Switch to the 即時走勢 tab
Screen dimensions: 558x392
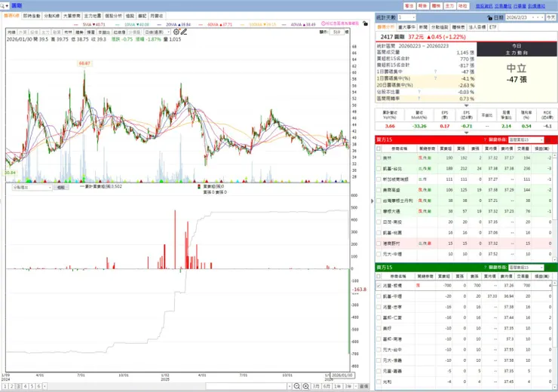coord(32,16)
